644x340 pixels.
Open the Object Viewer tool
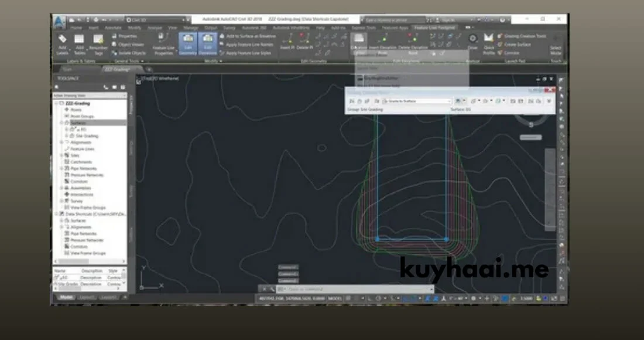point(128,45)
